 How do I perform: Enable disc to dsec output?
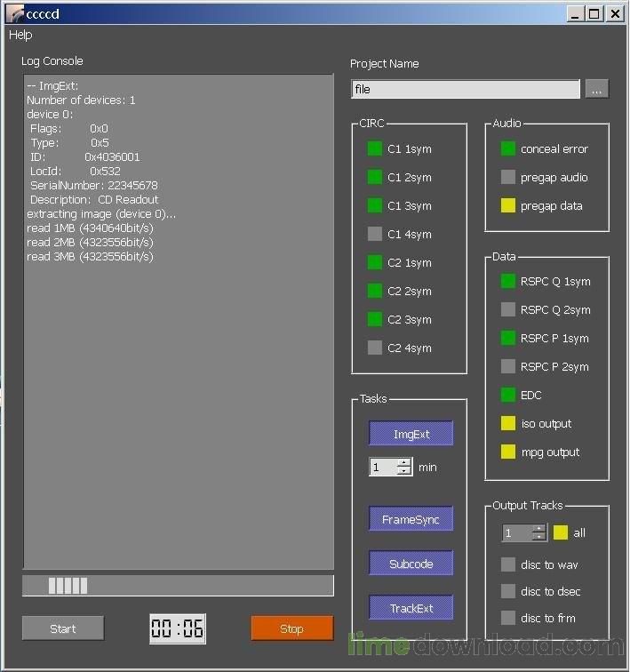point(508,591)
